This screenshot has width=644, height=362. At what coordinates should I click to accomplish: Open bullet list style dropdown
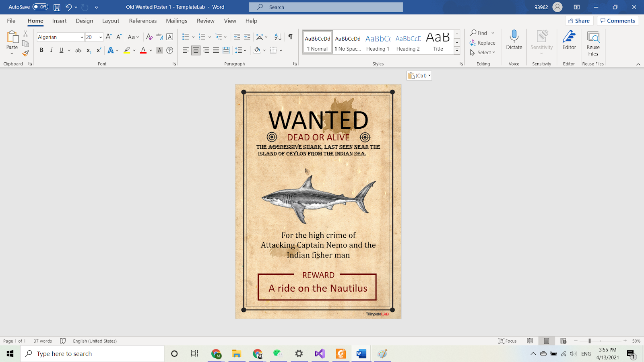[193, 37]
